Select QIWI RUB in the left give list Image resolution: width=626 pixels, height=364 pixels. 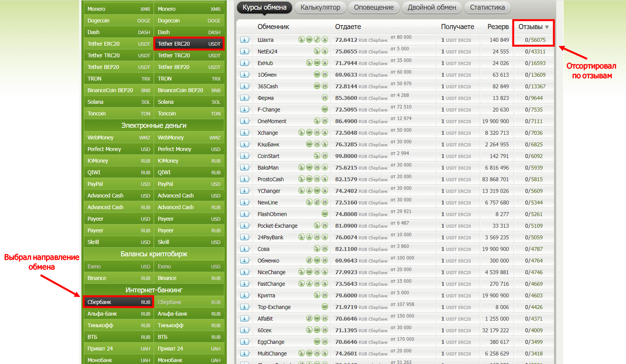click(x=119, y=172)
